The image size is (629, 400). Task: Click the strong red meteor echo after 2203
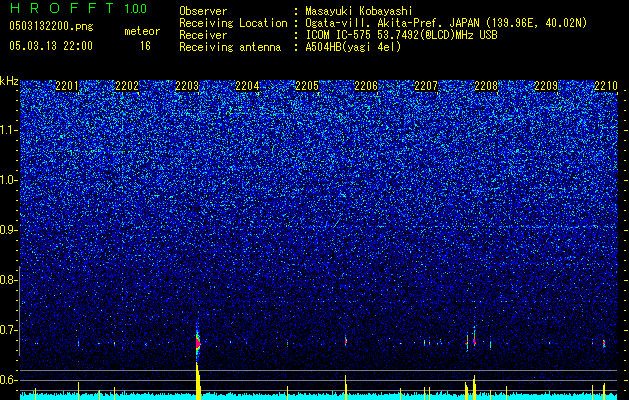tap(198, 343)
